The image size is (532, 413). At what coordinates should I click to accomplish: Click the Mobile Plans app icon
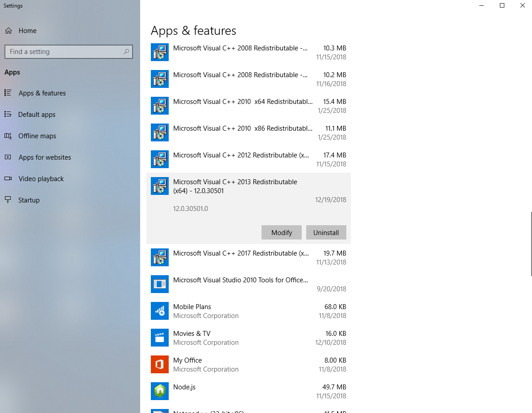[x=160, y=311]
